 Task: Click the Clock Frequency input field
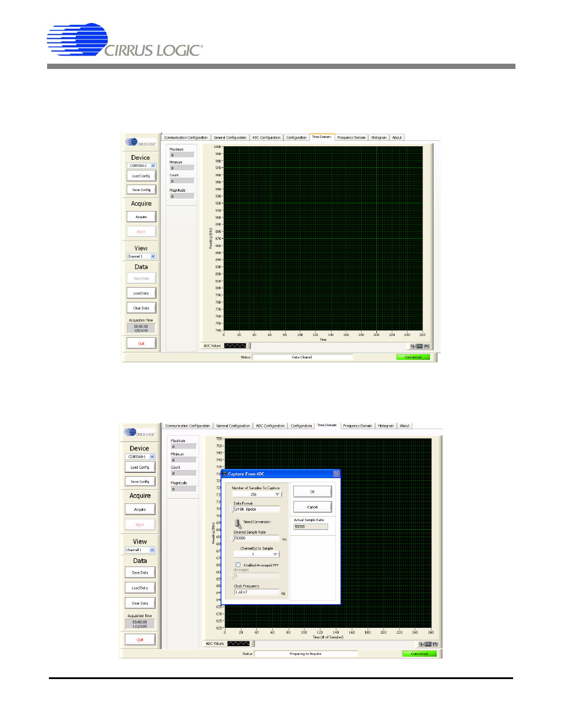pos(257,591)
